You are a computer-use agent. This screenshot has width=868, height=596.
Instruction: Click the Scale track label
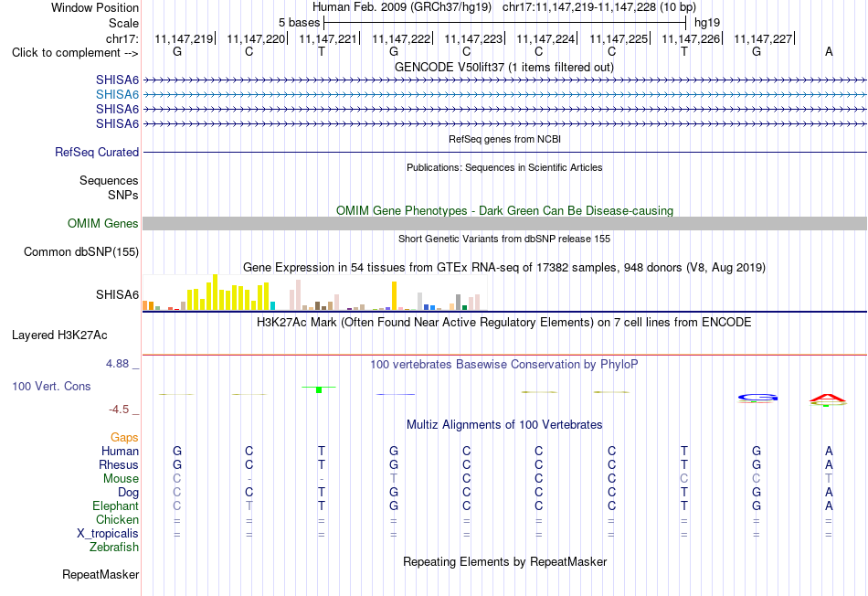tap(123, 23)
